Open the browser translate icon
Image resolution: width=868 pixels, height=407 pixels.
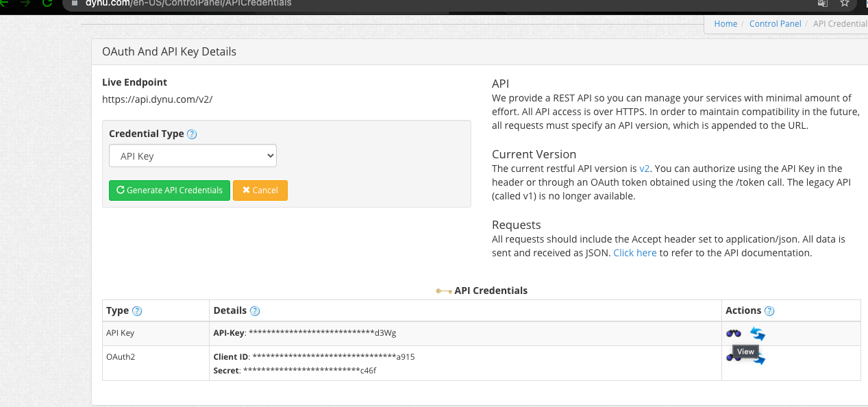coord(822,3)
